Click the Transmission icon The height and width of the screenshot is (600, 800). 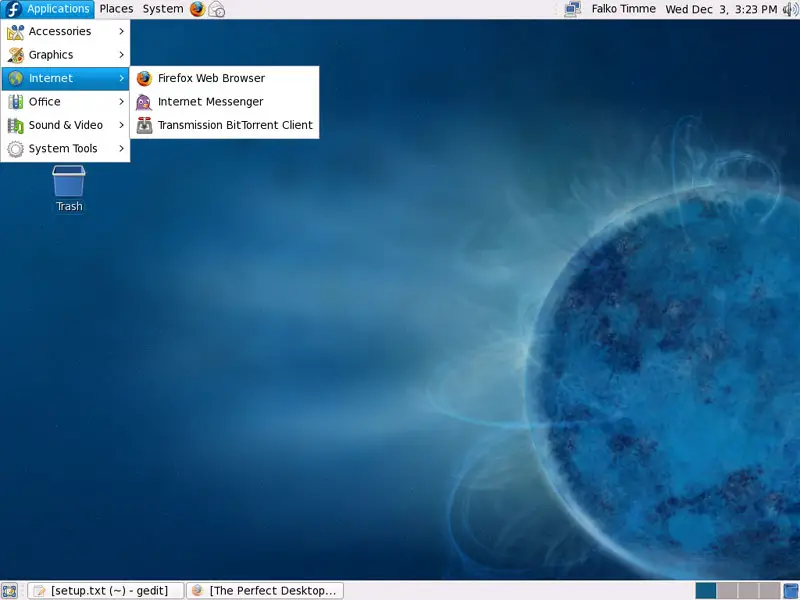point(144,126)
